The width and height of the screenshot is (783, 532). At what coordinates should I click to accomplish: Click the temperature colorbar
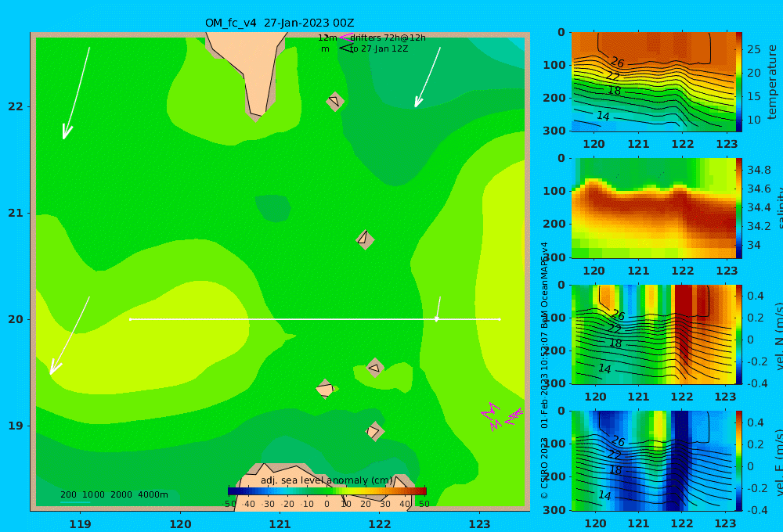(x=739, y=82)
